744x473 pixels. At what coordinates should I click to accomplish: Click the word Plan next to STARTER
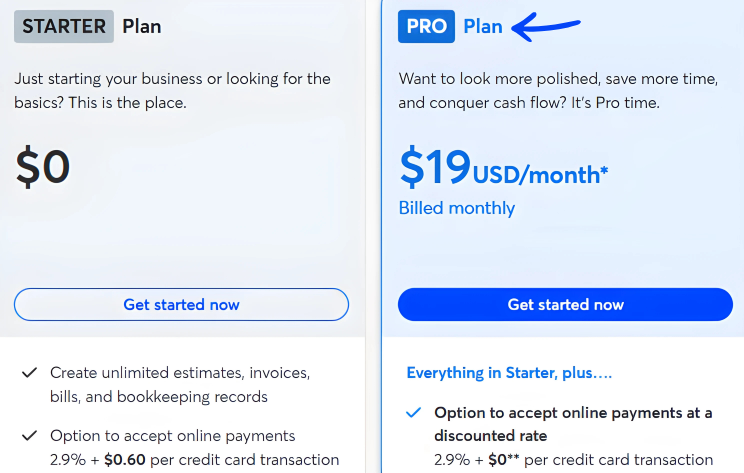(x=142, y=27)
